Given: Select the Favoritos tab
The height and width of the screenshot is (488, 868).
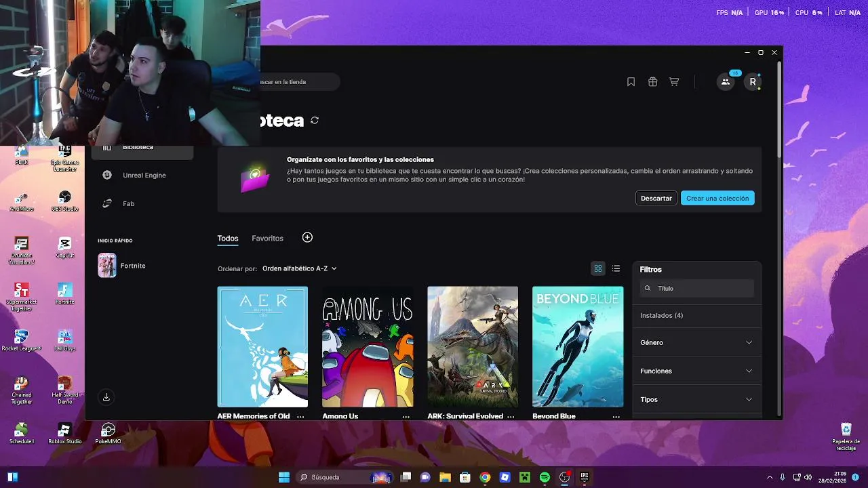Looking at the screenshot, I should (x=267, y=239).
